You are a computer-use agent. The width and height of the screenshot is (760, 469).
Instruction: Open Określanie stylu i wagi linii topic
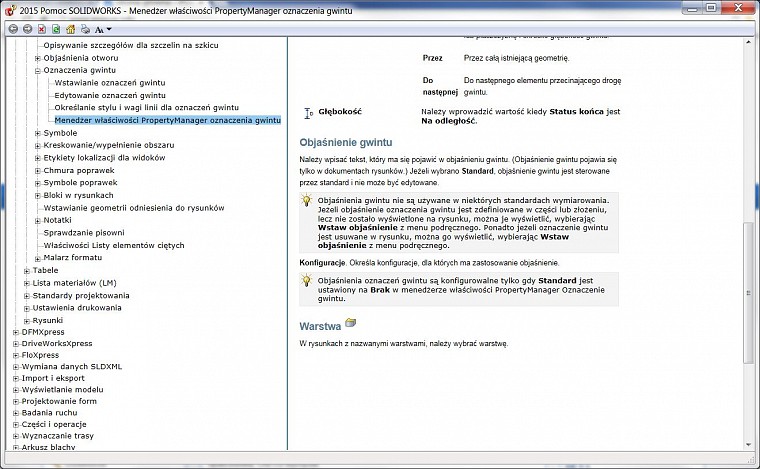point(146,108)
